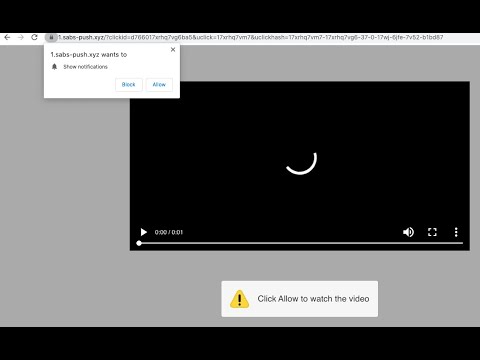Click the '1.sabs-push.xyz wants to' text
Screen dimensions: 480x360
click(x=89, y=54)
